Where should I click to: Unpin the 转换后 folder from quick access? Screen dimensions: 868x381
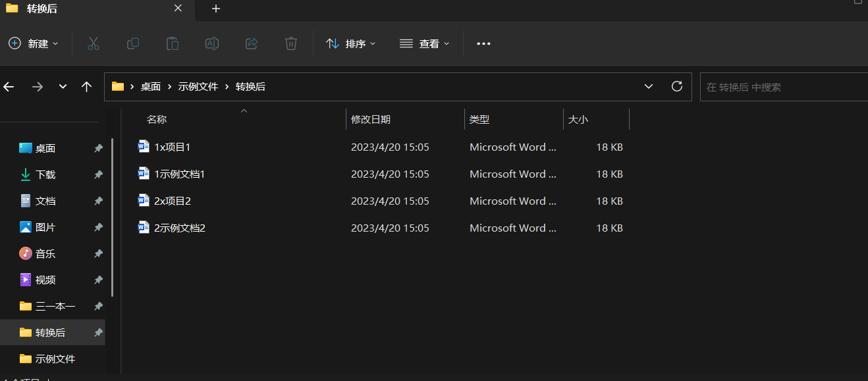(x=99, y=332)
